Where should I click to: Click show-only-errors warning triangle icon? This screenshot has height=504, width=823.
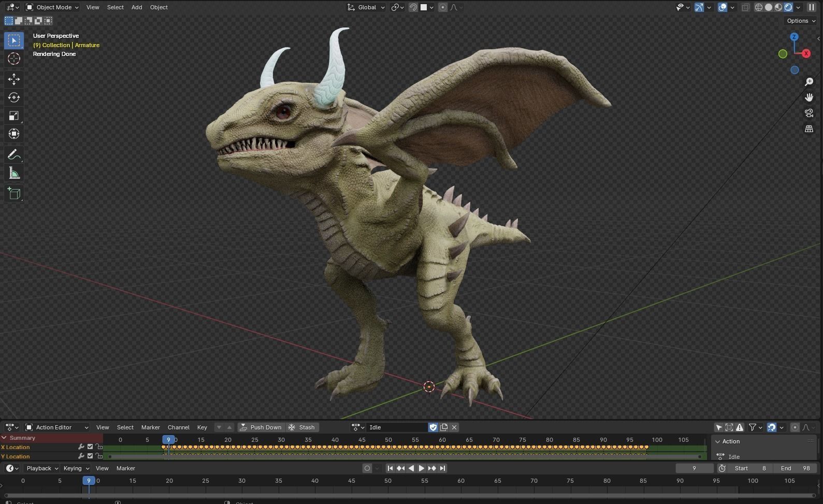point(740,427)
